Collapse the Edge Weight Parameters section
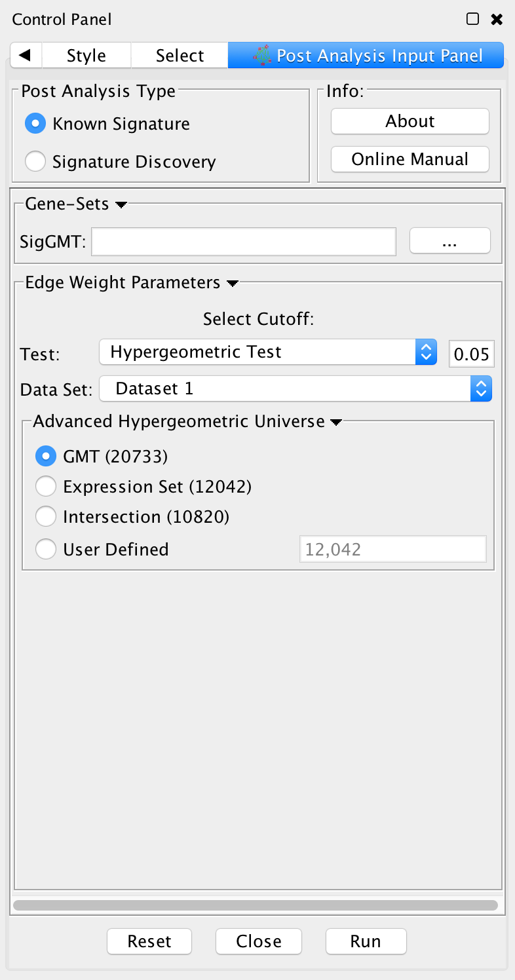Viewport: 515px width, 980px height. click(232, 283)
